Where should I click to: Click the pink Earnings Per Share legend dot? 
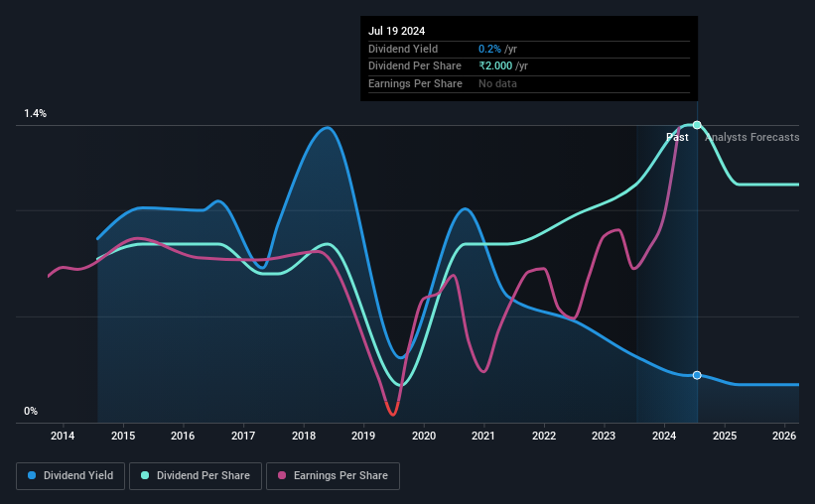click(x=282, y=475)
